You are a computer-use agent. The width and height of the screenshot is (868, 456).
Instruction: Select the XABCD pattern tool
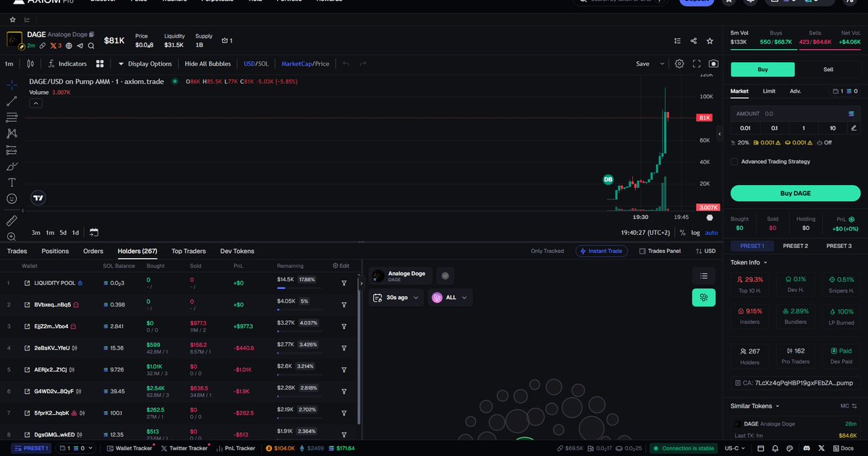[x=12, y=133]
